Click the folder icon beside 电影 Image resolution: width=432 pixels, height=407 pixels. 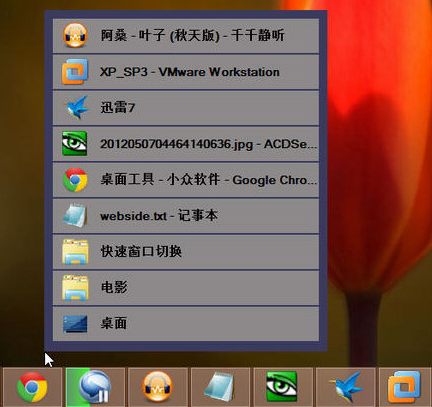tap(75, 288)
